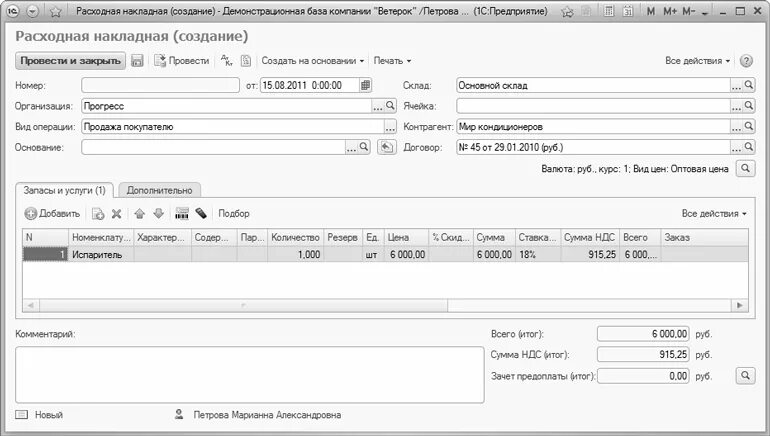Click the Подбор selection button
Screen dimensions: 770x436
click(234, 214)
